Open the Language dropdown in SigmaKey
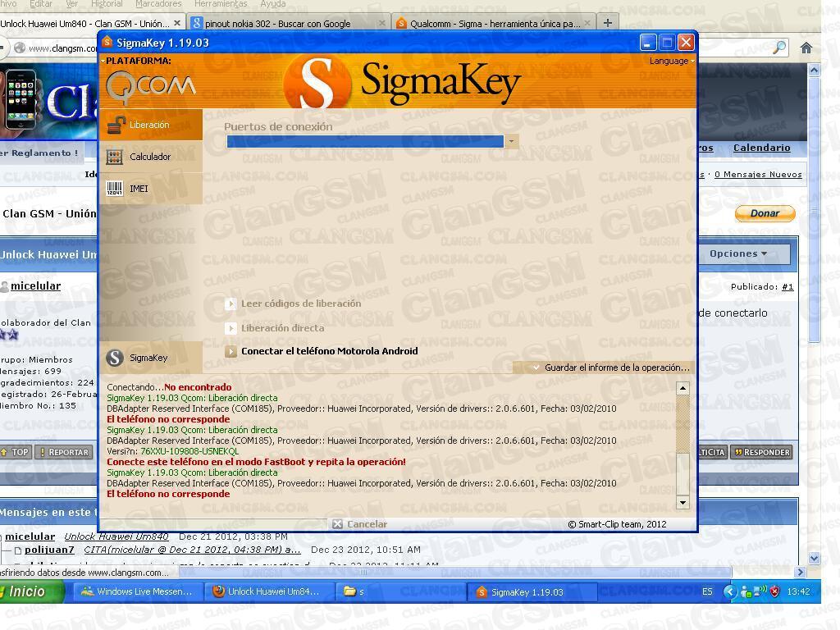This screenshot has width=840, height=630. [672, 61]
